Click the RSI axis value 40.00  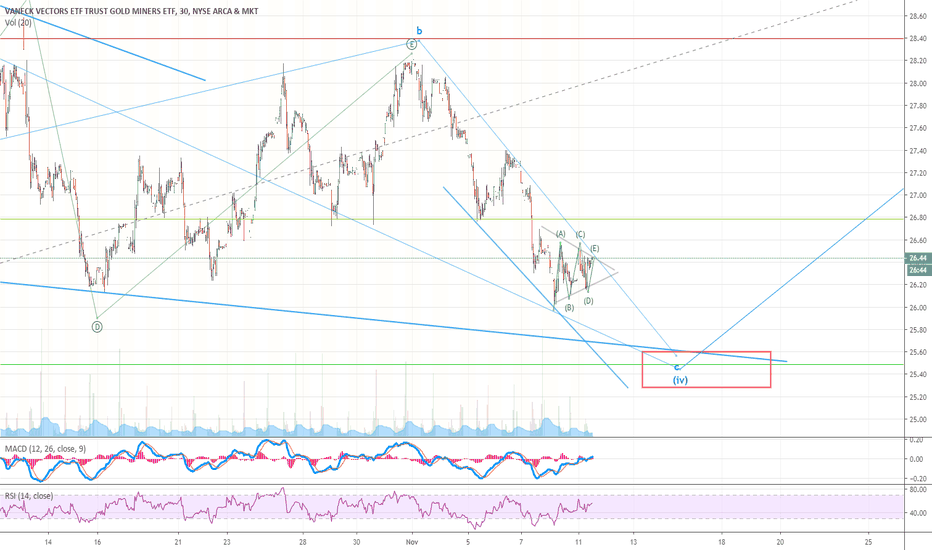point(918,513)
